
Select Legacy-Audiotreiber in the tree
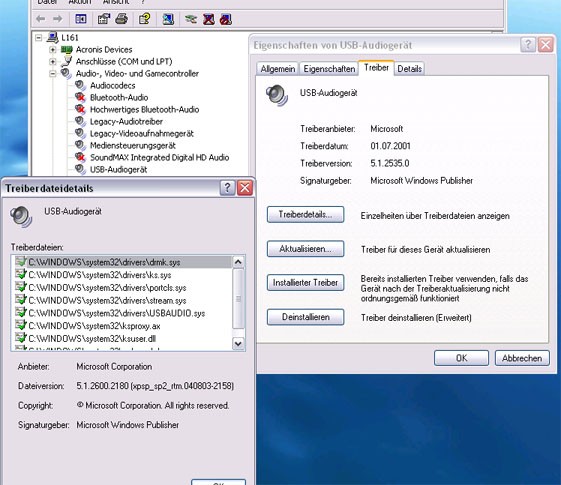tap(126, 122)
